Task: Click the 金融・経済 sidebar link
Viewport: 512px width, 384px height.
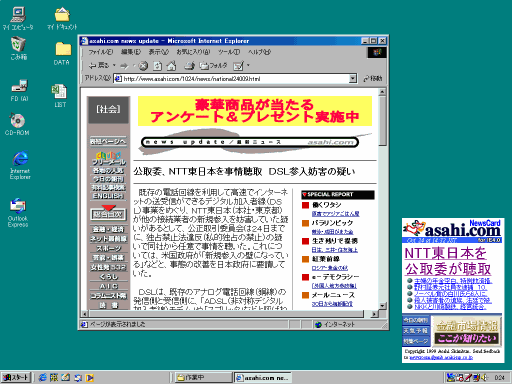Action: tap(109, 230)
